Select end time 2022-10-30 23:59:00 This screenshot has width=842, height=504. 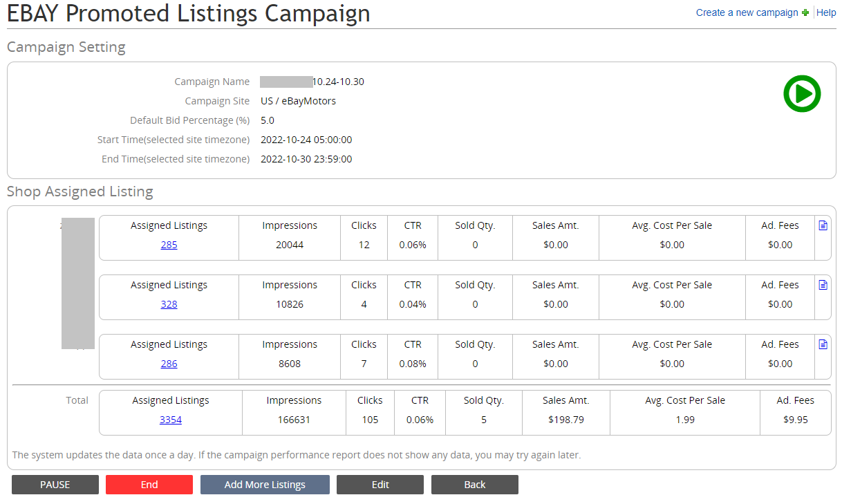(x=306, y=159)
